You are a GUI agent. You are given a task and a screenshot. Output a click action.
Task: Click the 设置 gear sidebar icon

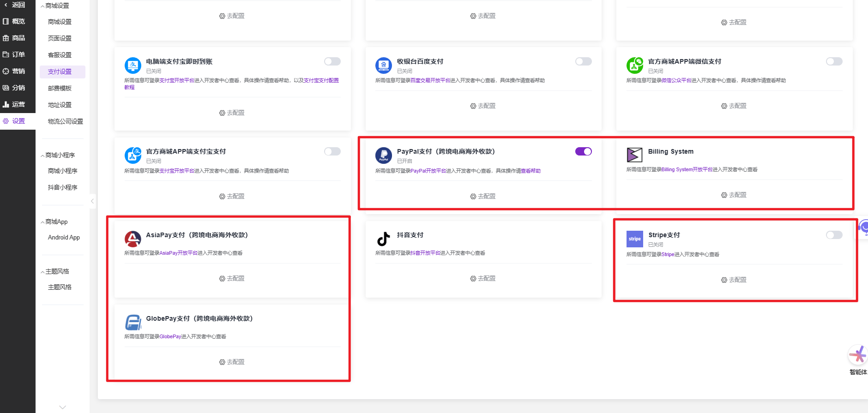pos(6,121)
